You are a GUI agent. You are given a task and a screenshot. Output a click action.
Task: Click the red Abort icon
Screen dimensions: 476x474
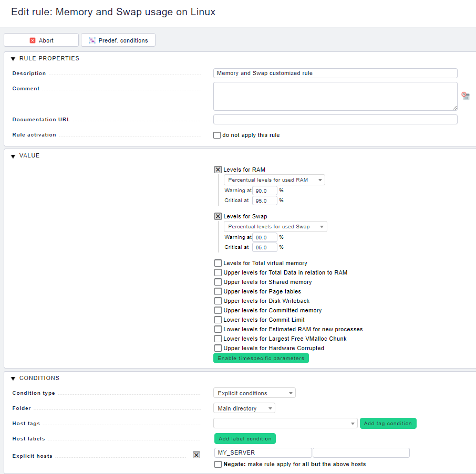point(32,40)
